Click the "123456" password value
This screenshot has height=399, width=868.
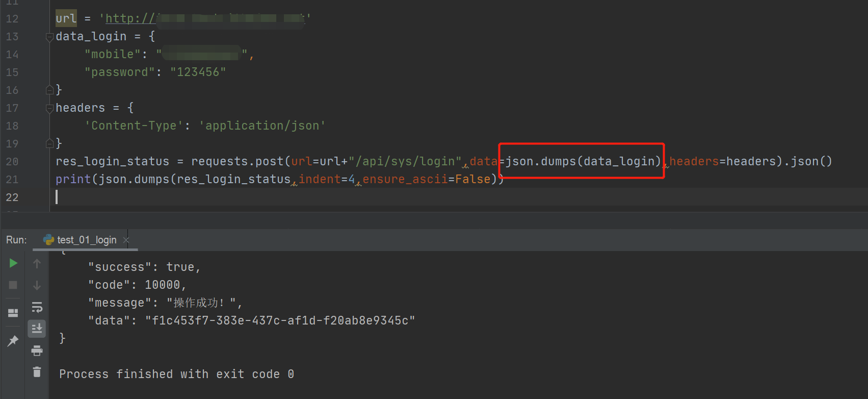point(198,72)
